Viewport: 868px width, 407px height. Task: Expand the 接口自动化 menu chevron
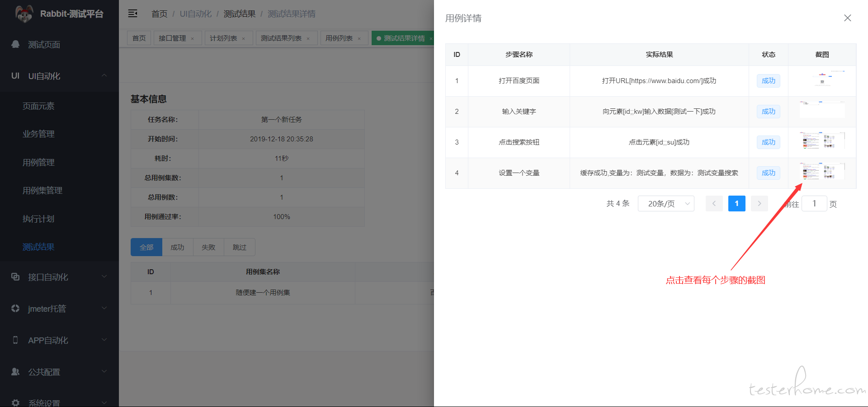click(x=104, y=276)
